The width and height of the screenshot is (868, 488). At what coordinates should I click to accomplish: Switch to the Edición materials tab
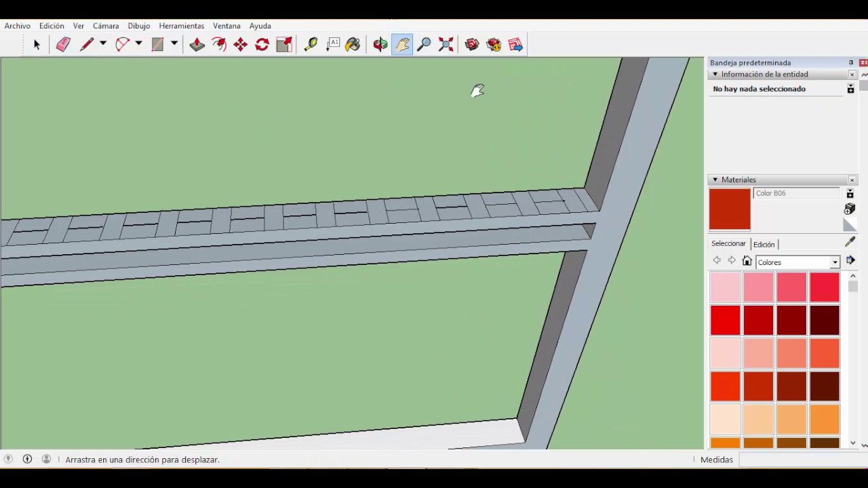coord(764,244)
